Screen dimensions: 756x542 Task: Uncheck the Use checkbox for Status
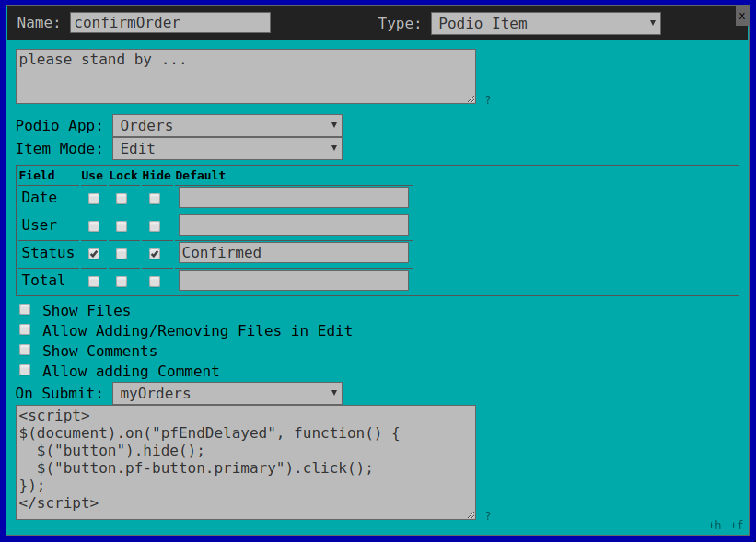pyautogui.click(x=94, y=254)
